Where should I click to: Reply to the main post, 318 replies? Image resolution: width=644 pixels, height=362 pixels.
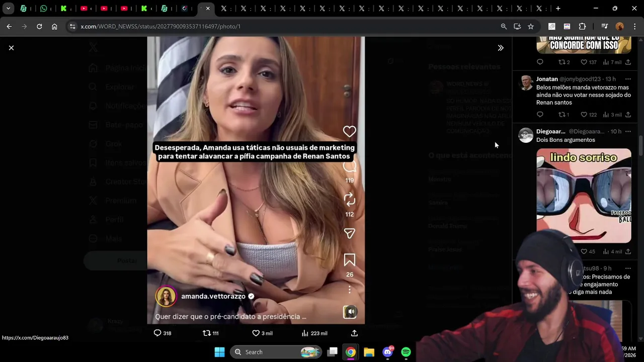(x=162, y=333)
